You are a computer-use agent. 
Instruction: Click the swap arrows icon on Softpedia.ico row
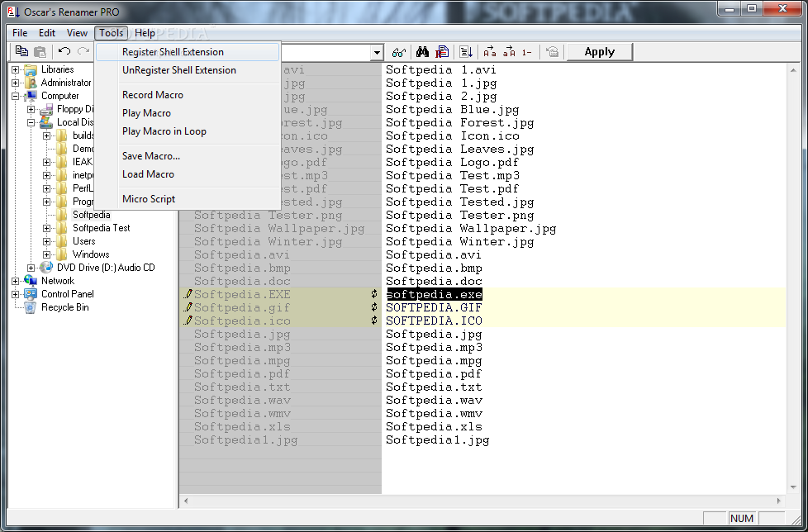coord(374,321)
